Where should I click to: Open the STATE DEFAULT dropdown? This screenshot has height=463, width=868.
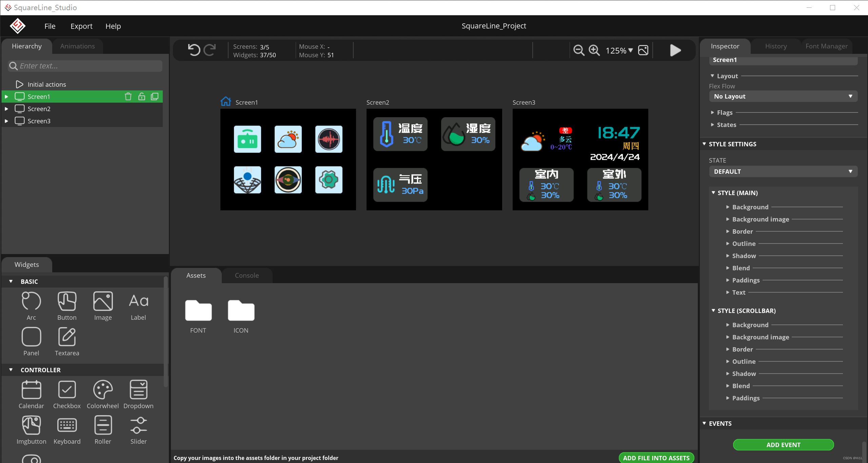coord(783,172)
